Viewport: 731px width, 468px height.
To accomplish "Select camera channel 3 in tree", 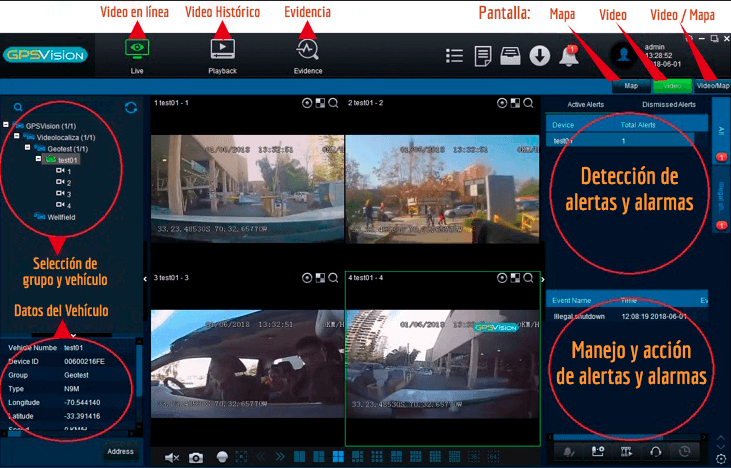I will pos(64,194).
